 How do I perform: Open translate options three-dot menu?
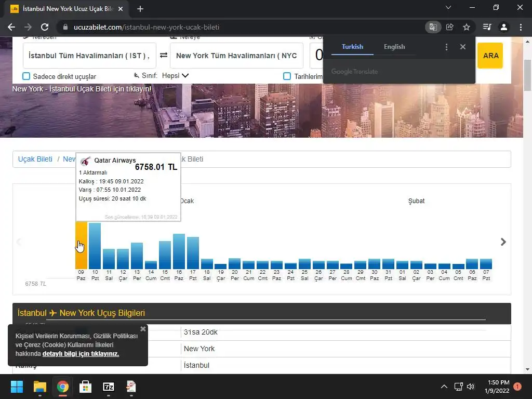pyautogui.click(x=446, y=47)
